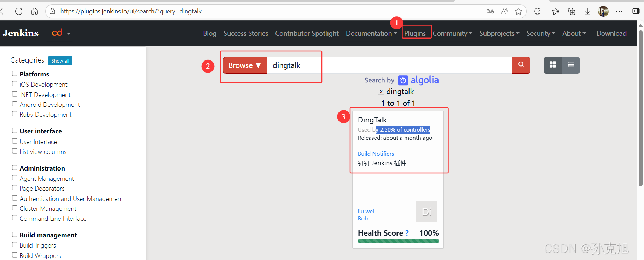This screenshot has width=644, height=260.
Task: Enable the Agent Management checkbox
Action: (x=14, y=178)
